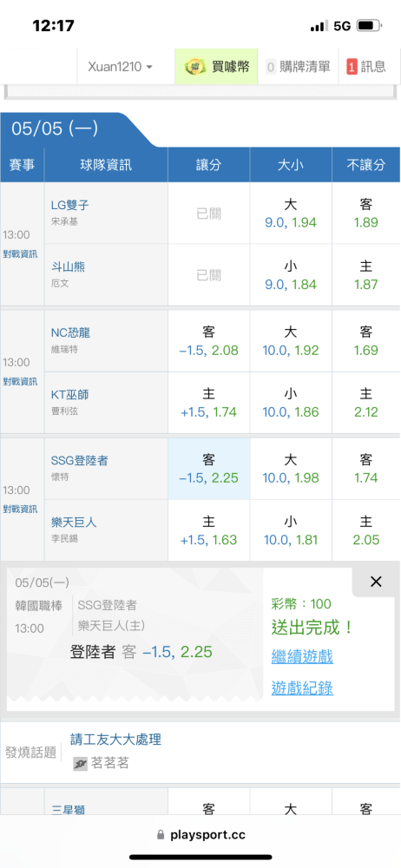Tap the author icon beside 茗茗茗

(x=81, y=764)
